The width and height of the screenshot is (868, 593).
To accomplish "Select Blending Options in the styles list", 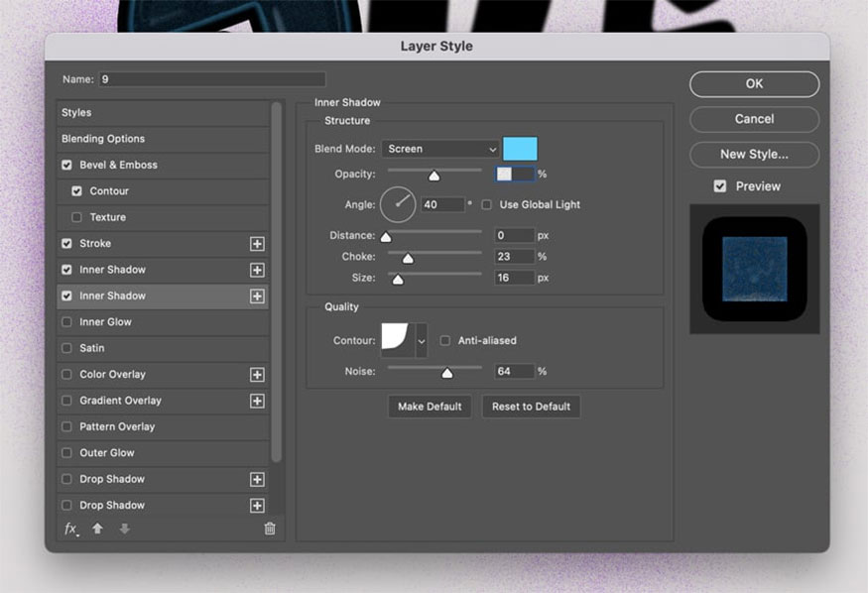I will click(x=103, y=139).
